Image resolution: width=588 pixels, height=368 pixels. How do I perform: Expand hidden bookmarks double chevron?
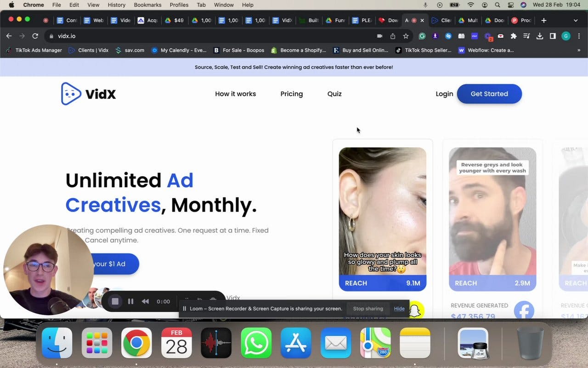[578, 50]
